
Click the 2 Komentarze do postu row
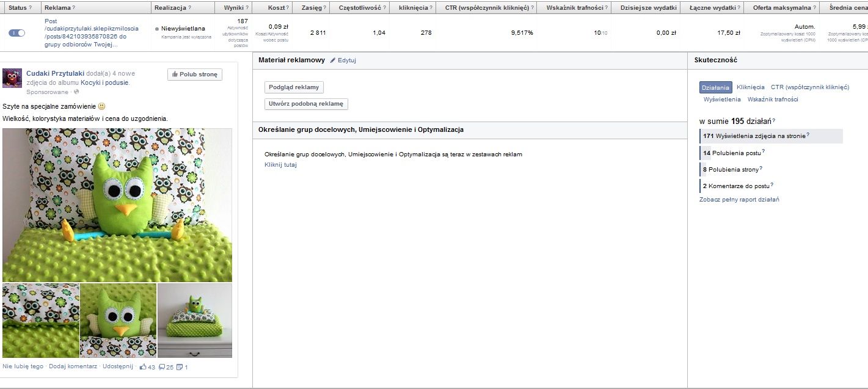[737, 186]
